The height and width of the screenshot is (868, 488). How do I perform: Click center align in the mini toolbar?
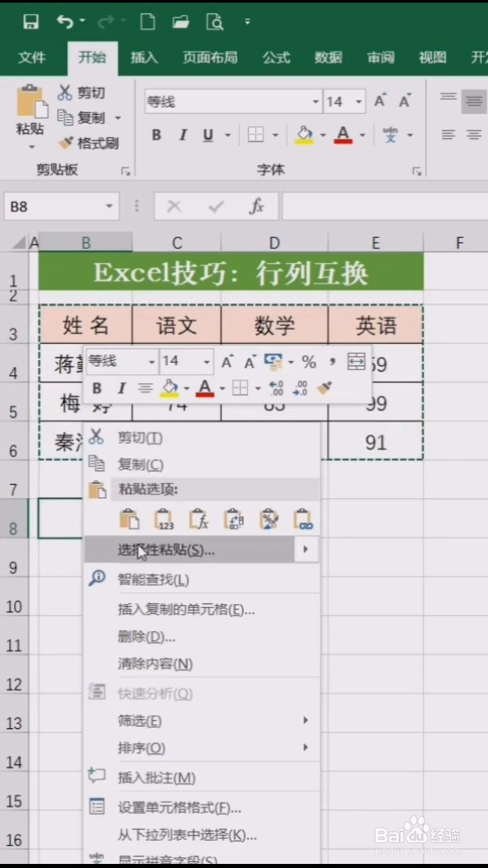pos(145,388)
